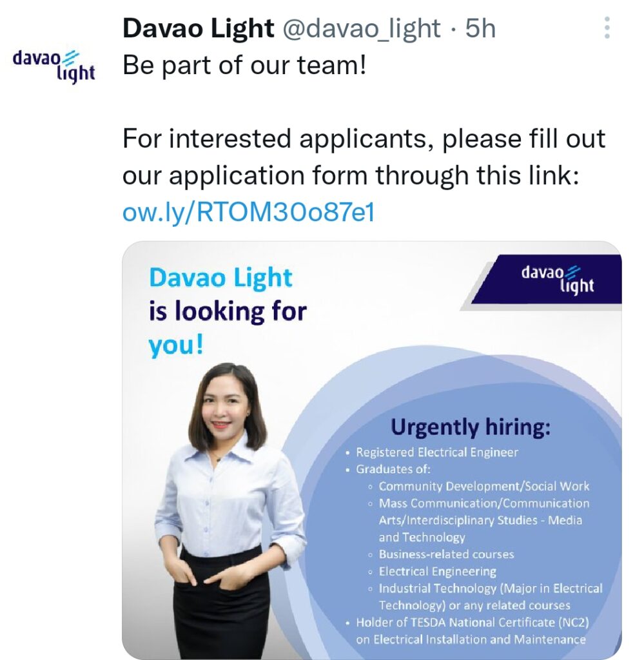This screenshot has height=660, width=644.
Task: Click the 'For interested applicants' tweet text
Action: [x=364, y=157]
